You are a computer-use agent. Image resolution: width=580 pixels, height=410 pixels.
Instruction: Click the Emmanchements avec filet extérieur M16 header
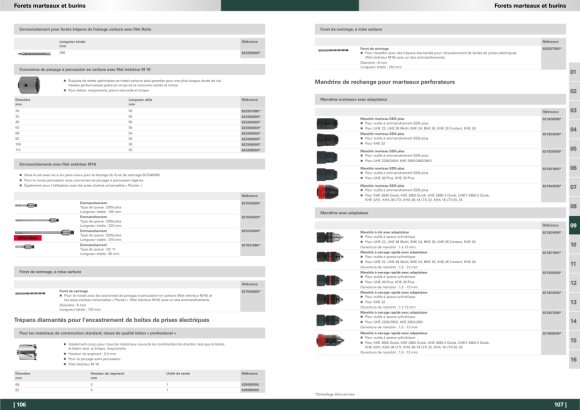(139, 164)
